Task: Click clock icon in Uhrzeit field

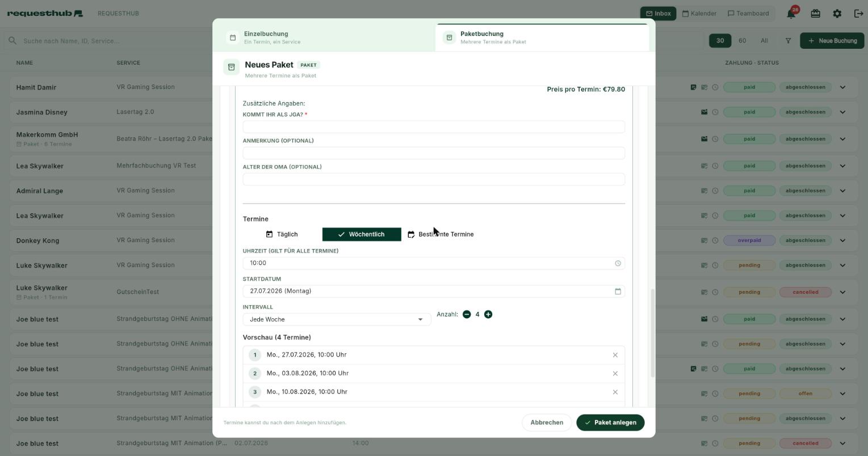Action: 618,263
